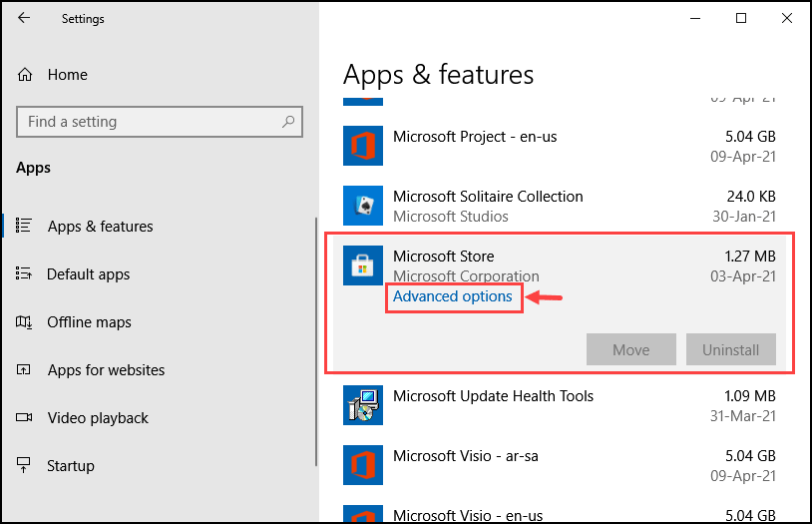
Task: Click the Microsoft Project Office icon
Action: (363, 146)
